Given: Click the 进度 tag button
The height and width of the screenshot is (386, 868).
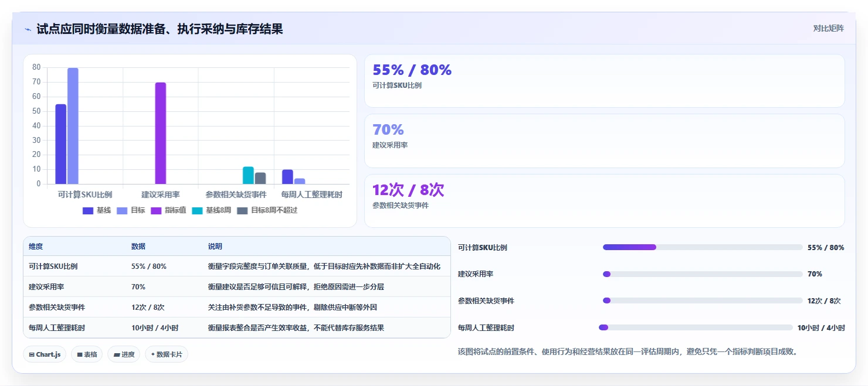Looking at the screenshot, I should point(124,354).
